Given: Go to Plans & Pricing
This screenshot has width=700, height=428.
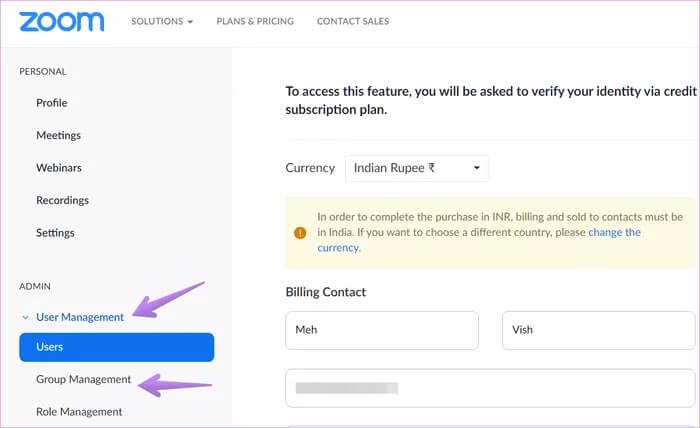Looking at the screenshot, I should pos(255,21).
